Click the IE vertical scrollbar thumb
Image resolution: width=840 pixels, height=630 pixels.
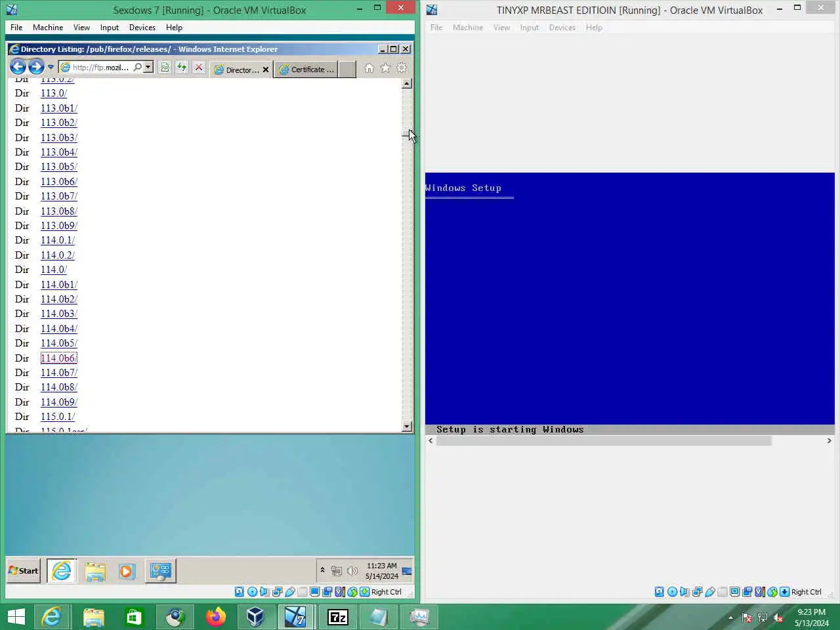coord(407,135)
